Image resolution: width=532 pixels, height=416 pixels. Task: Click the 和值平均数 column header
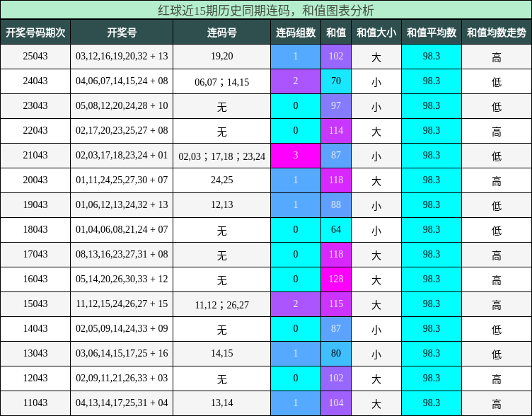pos(432,33)
